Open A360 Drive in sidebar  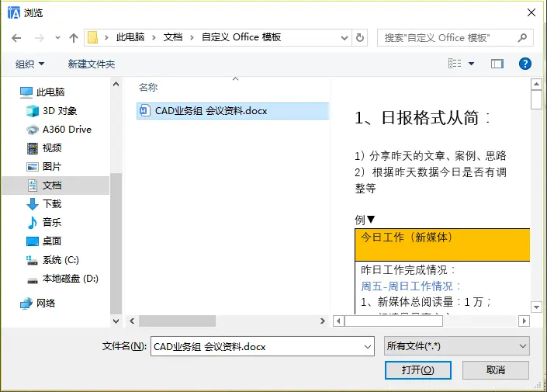(x=59, y=129)
